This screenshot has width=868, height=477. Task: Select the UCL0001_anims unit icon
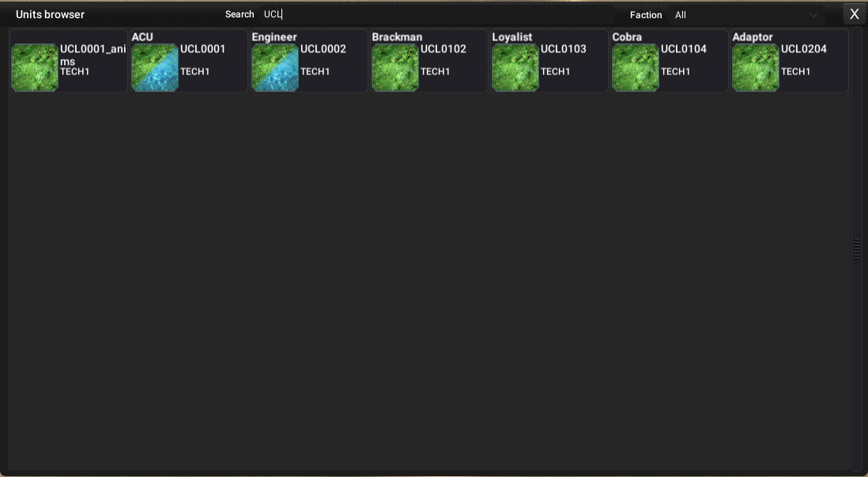[35, 67]
